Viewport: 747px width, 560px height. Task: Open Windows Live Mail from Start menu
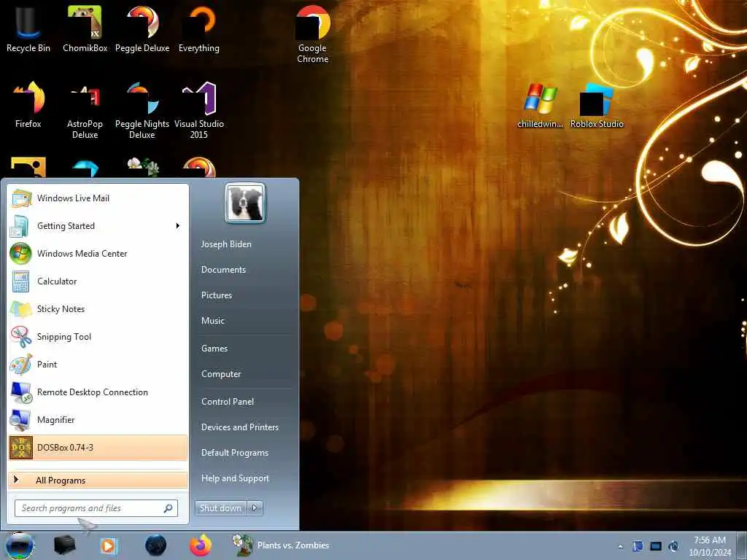(98, 198)
